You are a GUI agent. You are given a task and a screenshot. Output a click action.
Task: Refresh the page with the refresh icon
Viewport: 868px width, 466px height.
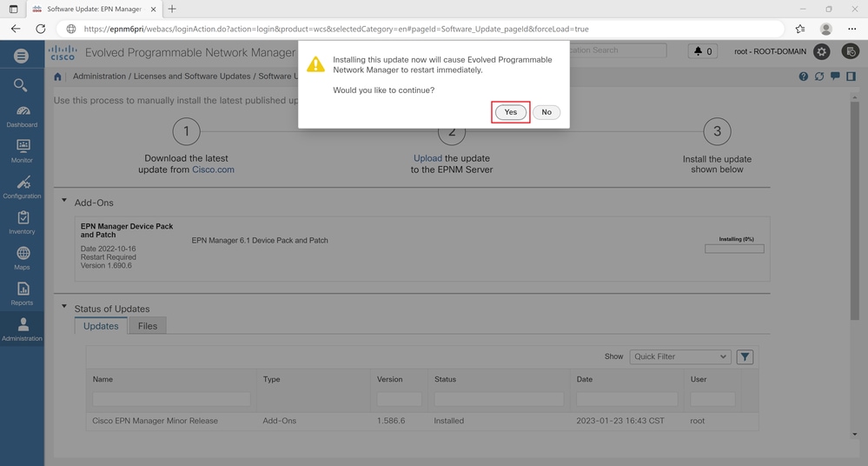pos(819,77)
